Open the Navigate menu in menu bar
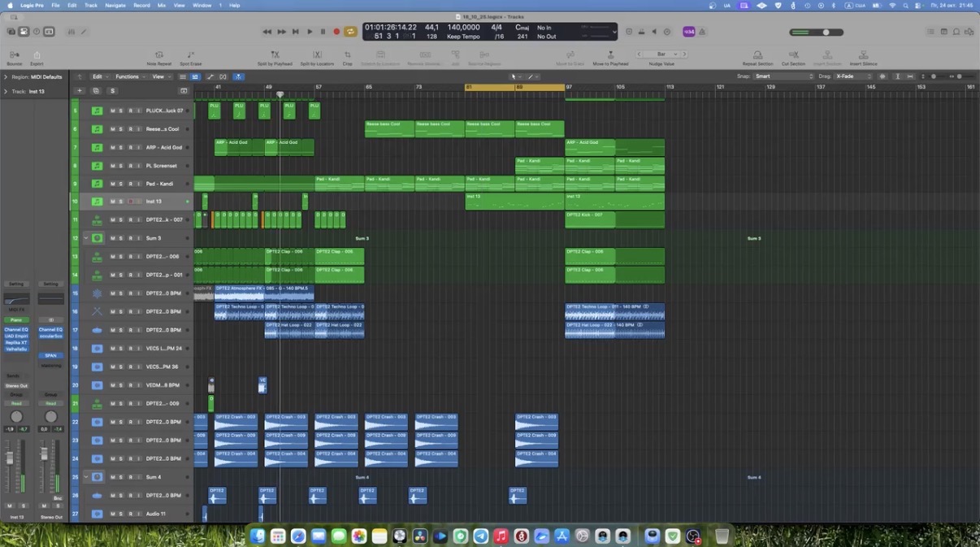 click(115, 5)
